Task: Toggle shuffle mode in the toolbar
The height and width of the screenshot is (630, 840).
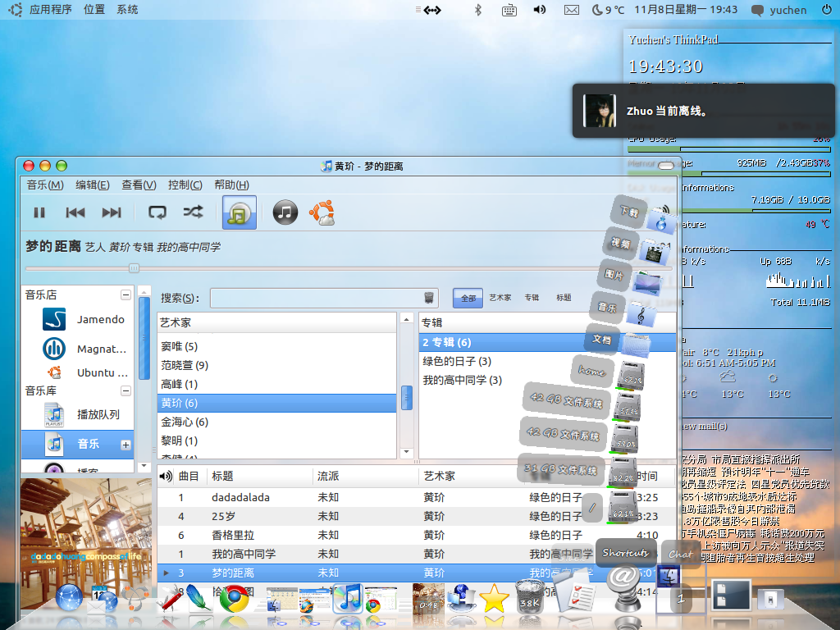Action: [193, 212]
